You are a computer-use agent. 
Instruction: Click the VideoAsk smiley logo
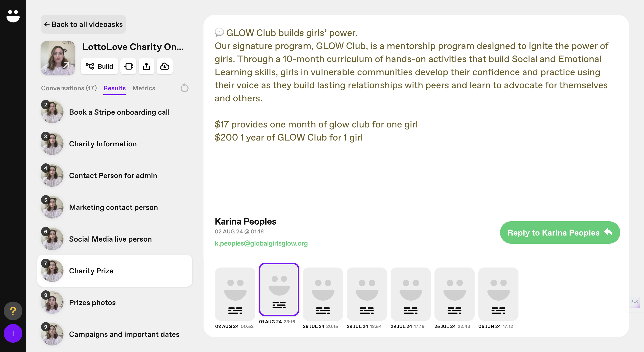[13, 16]
